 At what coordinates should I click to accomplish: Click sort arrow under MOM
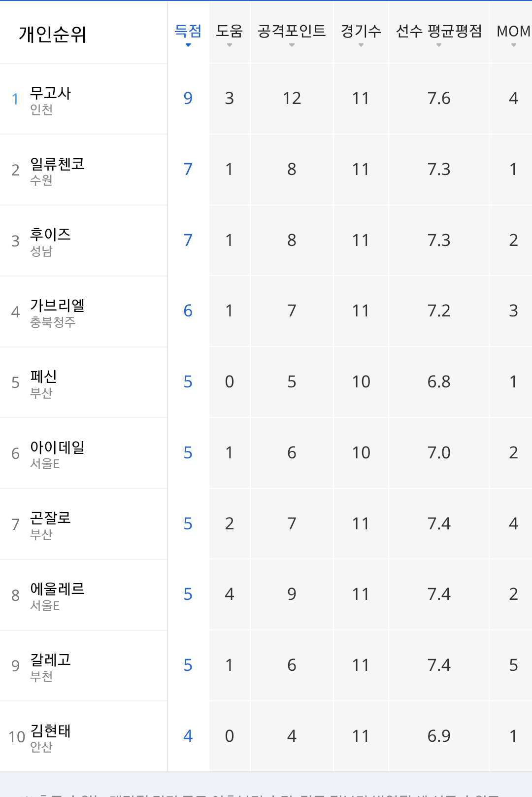click(x=514, y=45)
